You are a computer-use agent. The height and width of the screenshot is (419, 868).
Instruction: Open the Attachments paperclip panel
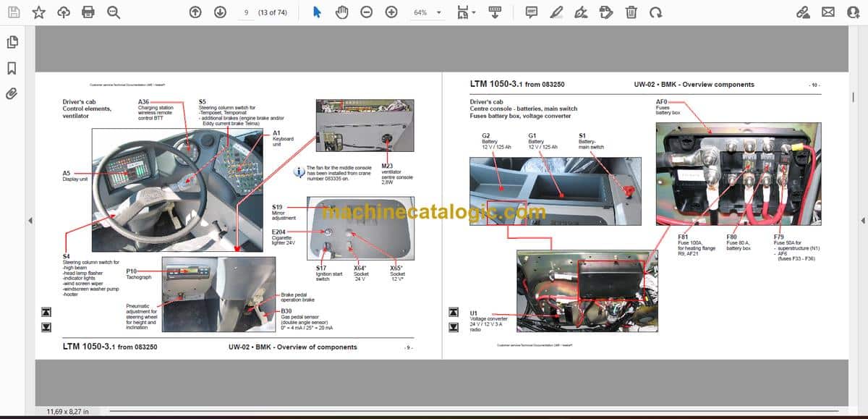coord(12,93)
